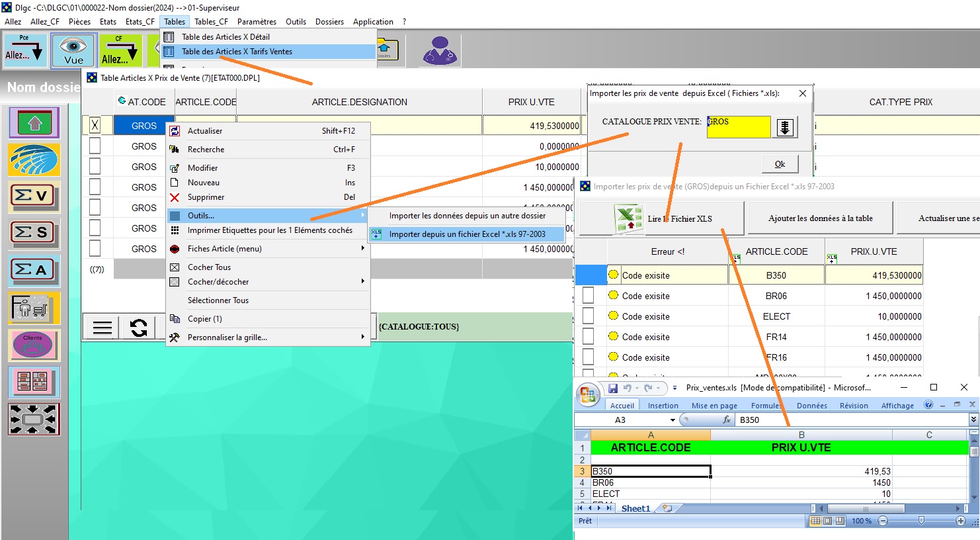Select Excel Page Break Preview status icon
Screen dimensions: 980x540
839,521
